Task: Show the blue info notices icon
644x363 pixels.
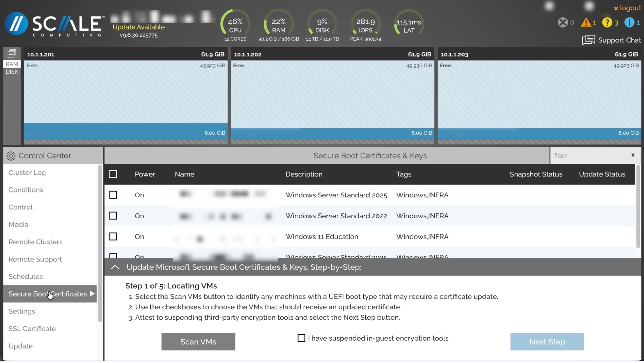Action: (x=629, y=22)
